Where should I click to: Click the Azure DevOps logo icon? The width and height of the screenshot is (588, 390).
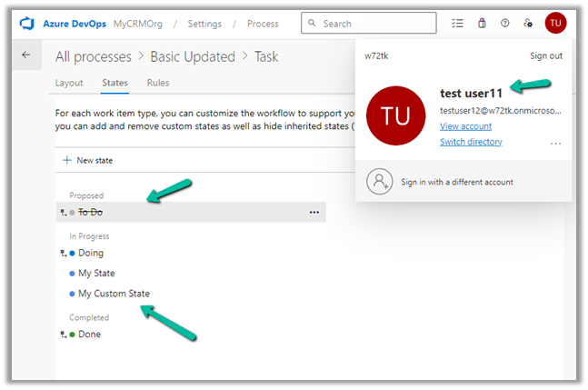coord(27,24)
